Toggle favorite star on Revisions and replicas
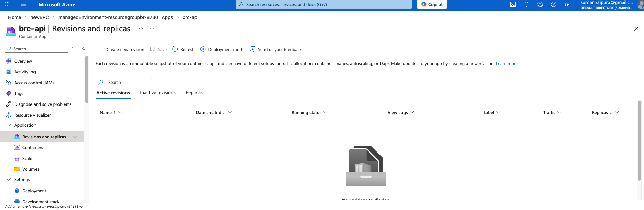This screenshot has width=644, height=210. (x=75, y=137)
